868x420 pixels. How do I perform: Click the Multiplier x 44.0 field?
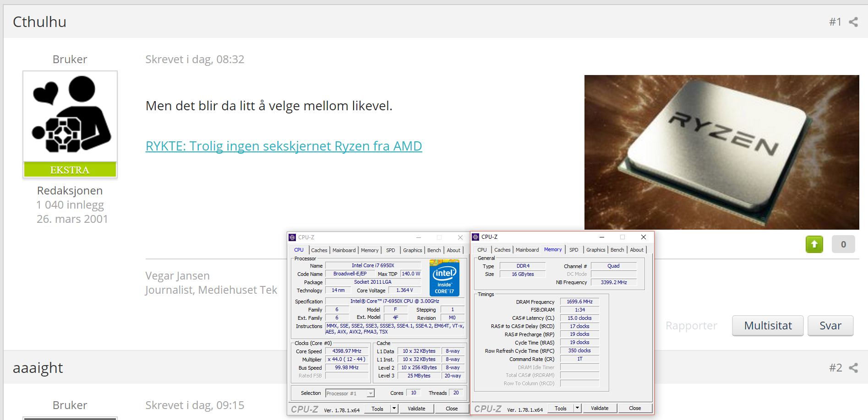pyautogui.click(x=347, y=360)
